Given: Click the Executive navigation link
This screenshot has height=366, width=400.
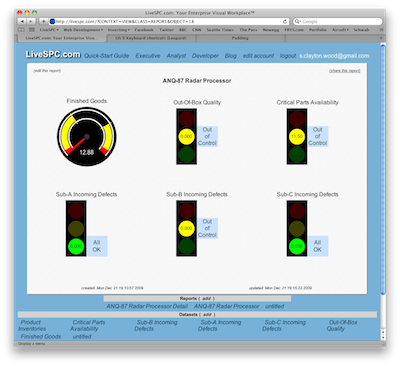Looking at the screenshot, I should pos(148,56).
